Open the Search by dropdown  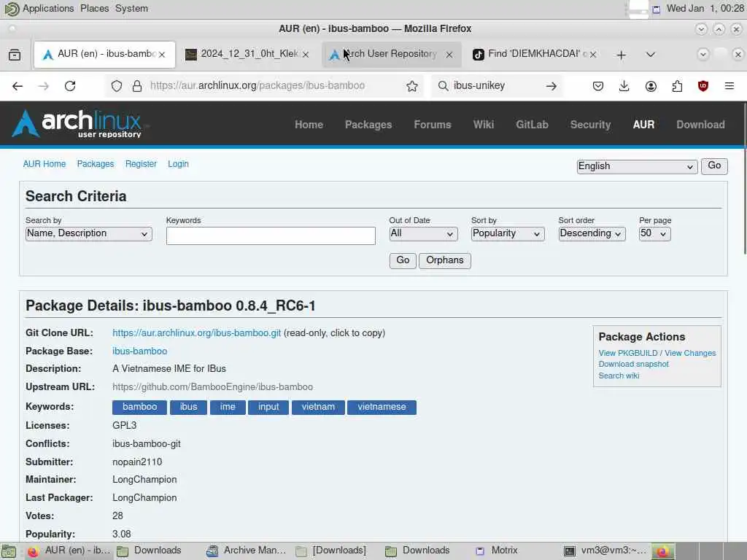pyautogui.click(x=88, y=234)
